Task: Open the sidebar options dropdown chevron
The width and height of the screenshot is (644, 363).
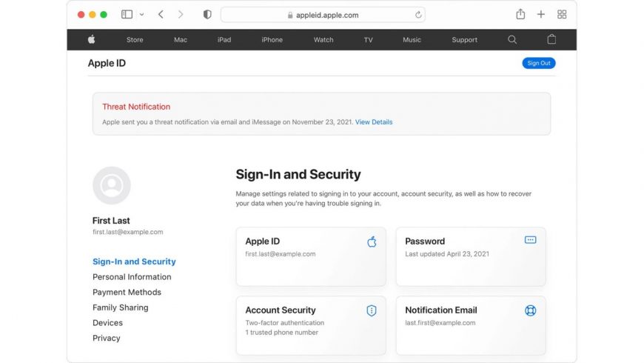Action: coord(141,14)
